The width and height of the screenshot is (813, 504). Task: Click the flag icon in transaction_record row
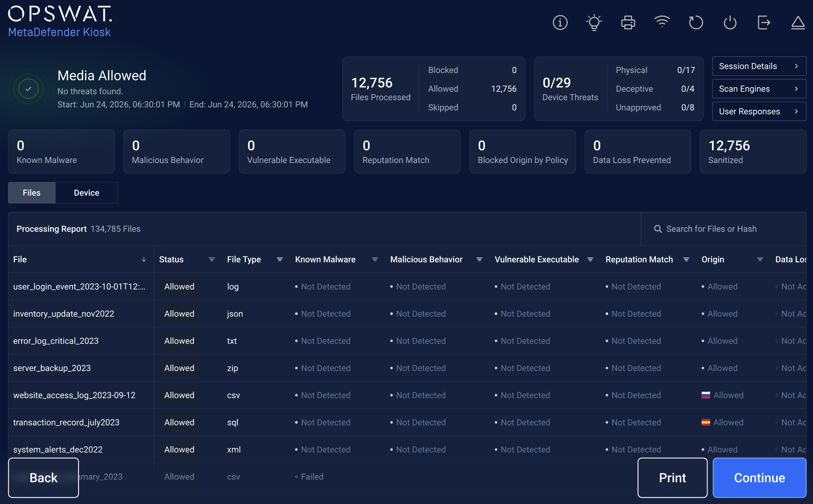(706, 422)
